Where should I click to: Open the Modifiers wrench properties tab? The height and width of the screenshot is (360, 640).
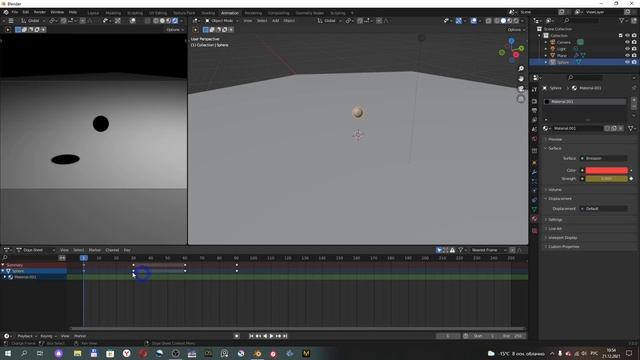pos(534,172)
